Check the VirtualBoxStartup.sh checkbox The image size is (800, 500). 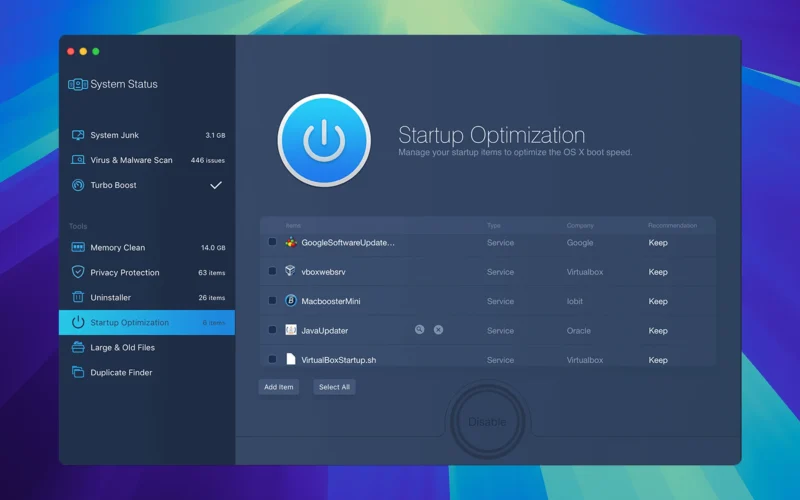[272, 359]
